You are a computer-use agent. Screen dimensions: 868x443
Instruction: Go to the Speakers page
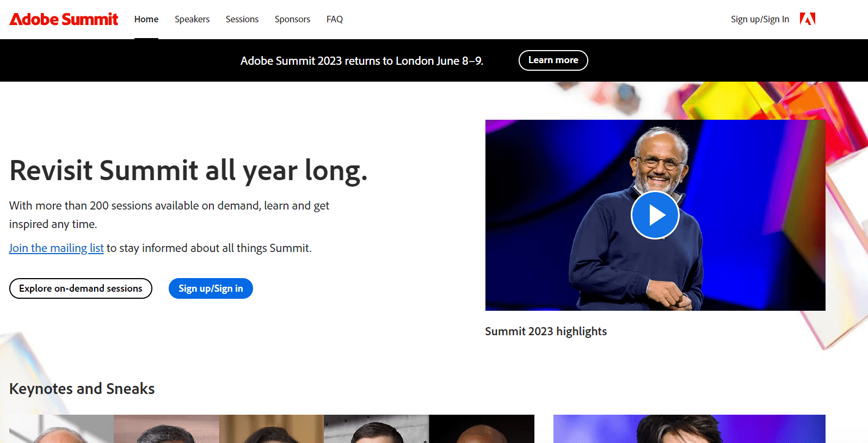click(192, 19)
